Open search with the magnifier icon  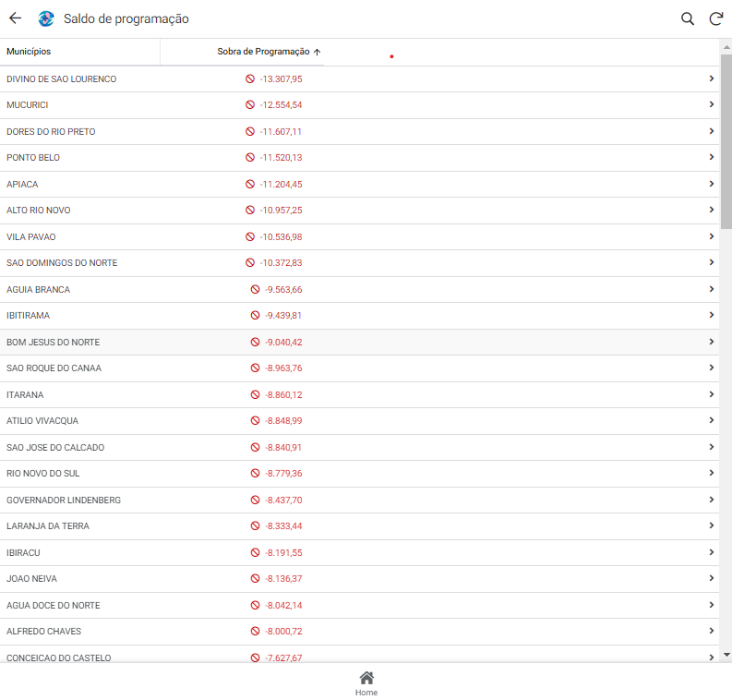coord(687,18)
